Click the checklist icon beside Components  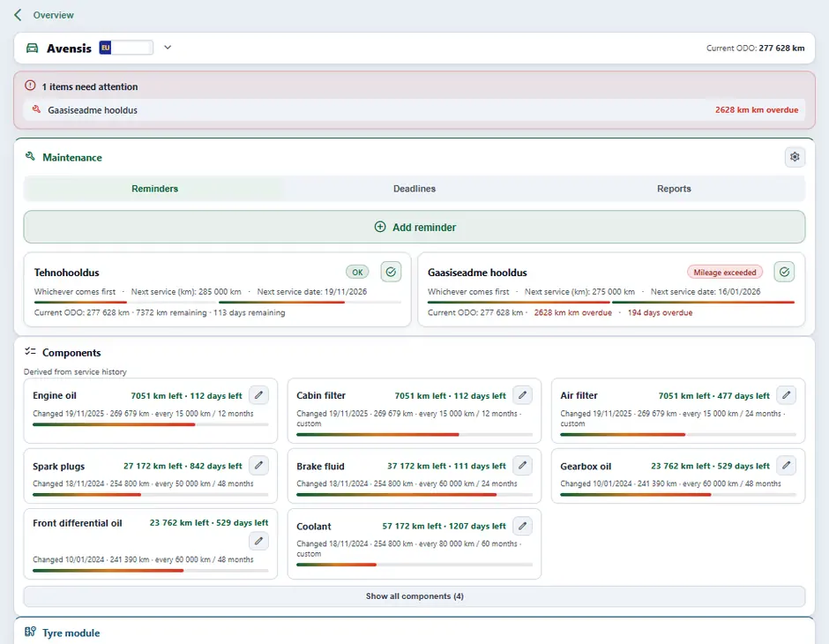coord(30,352)
